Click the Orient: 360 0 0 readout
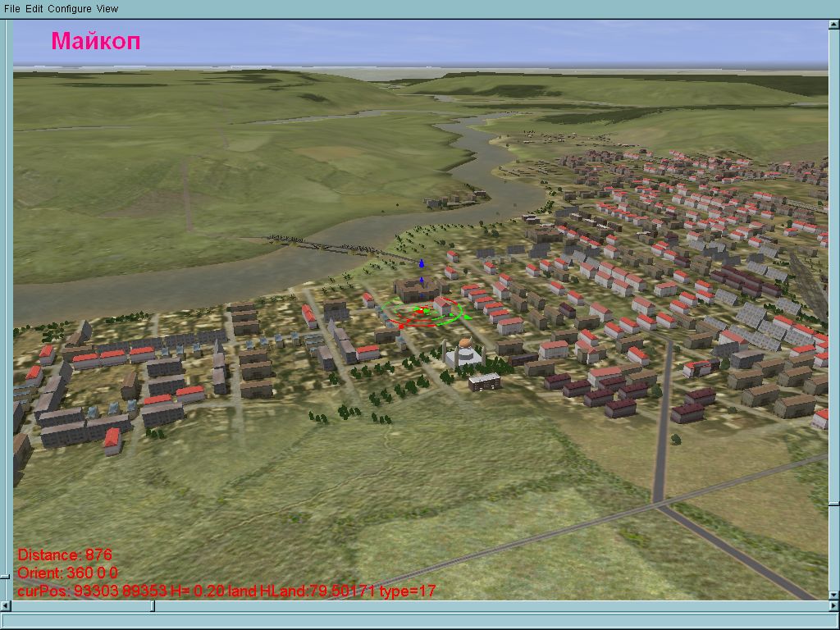The image size is (840, 630). [x=67, y=573]
